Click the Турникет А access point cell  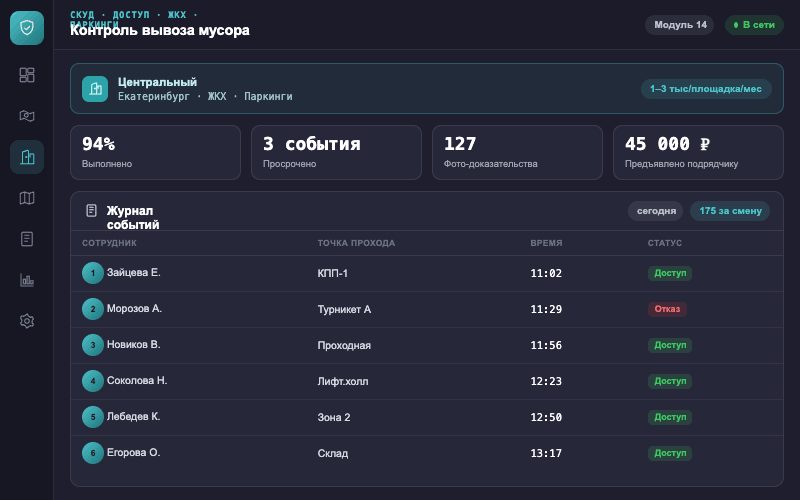click(x=344, y=309)
